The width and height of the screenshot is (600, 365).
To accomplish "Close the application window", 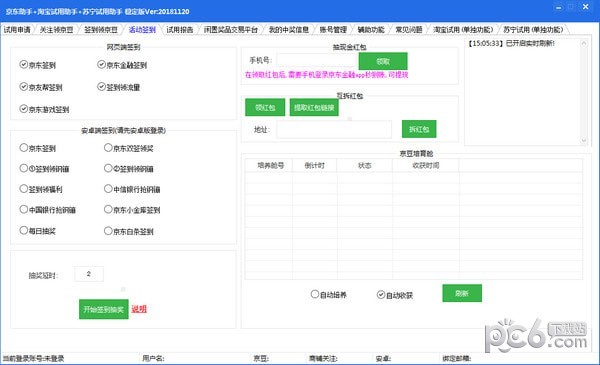I will coord(585,7).
